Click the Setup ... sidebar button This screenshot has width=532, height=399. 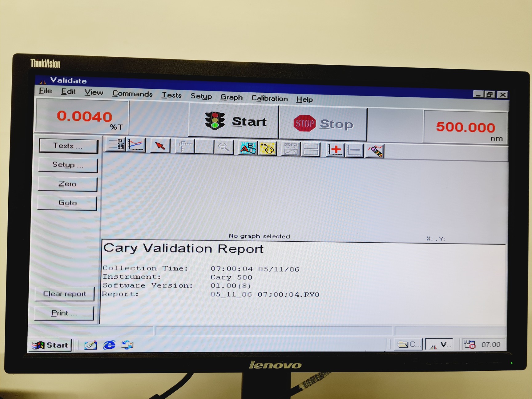[68, 165]
